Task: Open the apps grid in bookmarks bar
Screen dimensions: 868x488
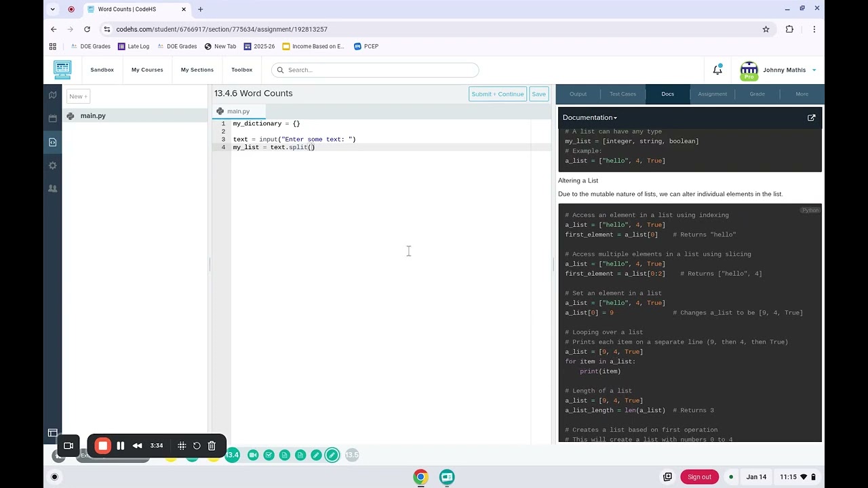Action: (x=53, y=46)
